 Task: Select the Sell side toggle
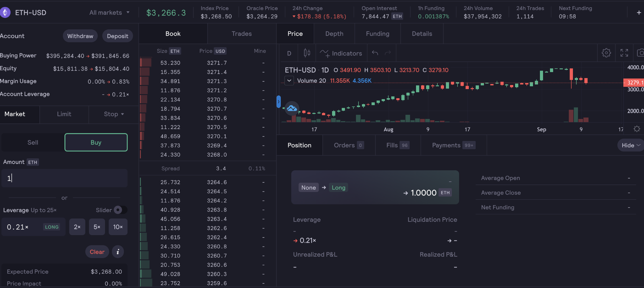(33, 143)
